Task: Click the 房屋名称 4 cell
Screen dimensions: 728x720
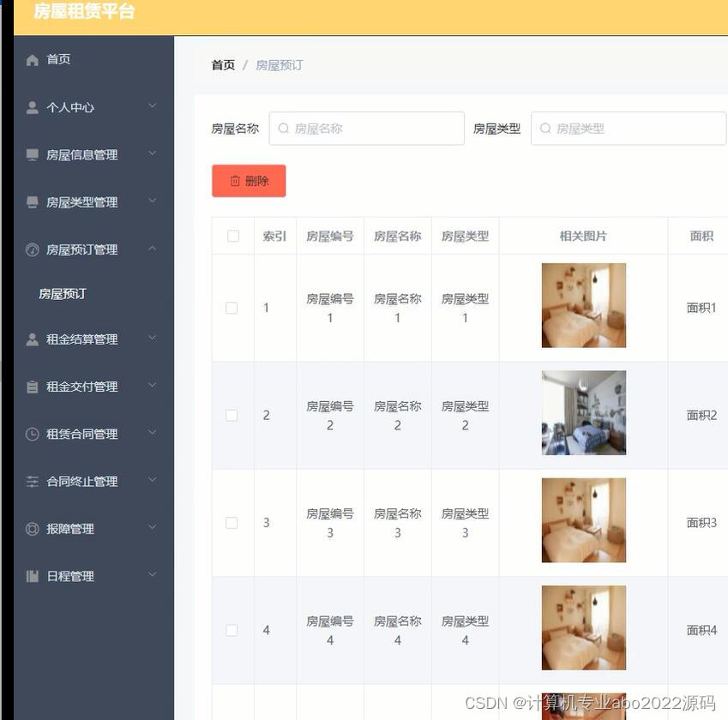Action: click(x=398, y=630)
